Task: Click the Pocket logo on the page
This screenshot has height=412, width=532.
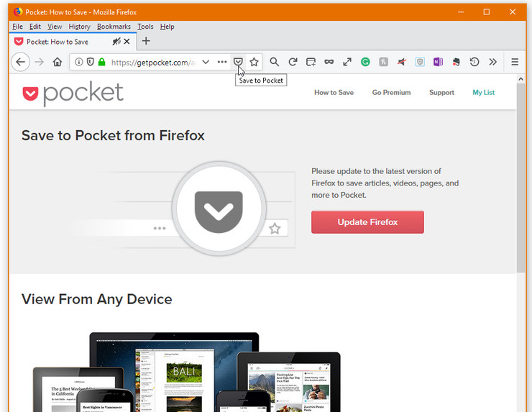Action: (73, 93)
